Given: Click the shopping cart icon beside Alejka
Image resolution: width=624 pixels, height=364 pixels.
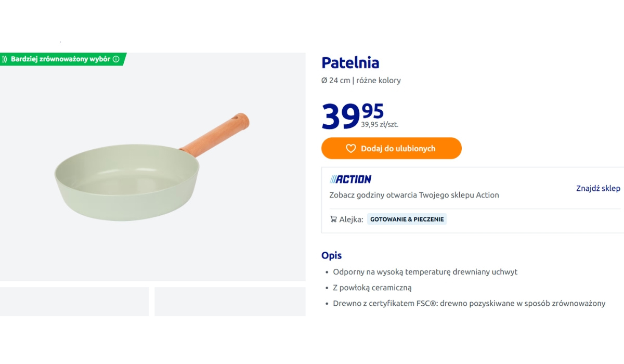Looking at the screenshot, I should (333, 219).
